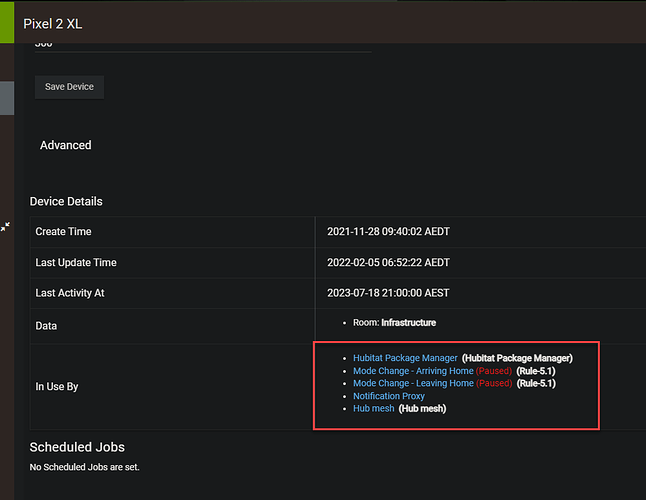Image resolution: width=646 pixels, height=500 pixels.
Task: Open Mode Change - Arriving Home rule
Action: (413, 370)
